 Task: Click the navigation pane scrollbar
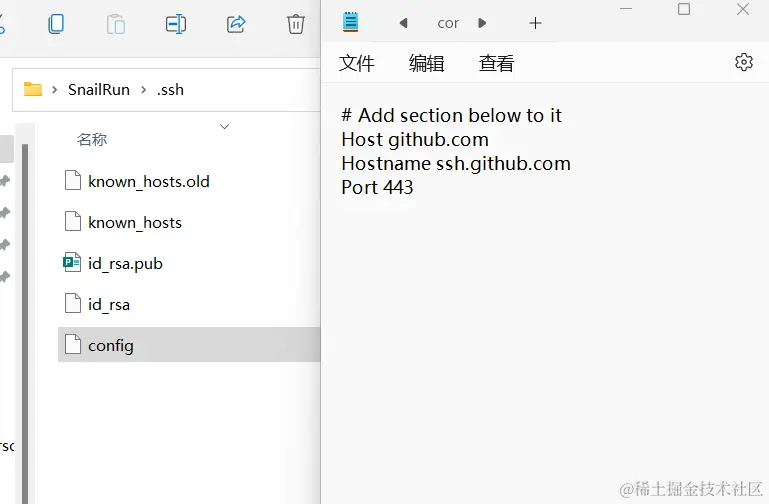coord(25,324)
